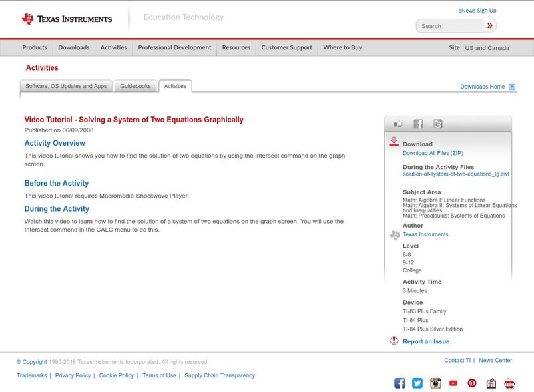Switch to Software, OS Updates and Apps tab
Viewport: 534px width, 392px height.
point(66,86)
